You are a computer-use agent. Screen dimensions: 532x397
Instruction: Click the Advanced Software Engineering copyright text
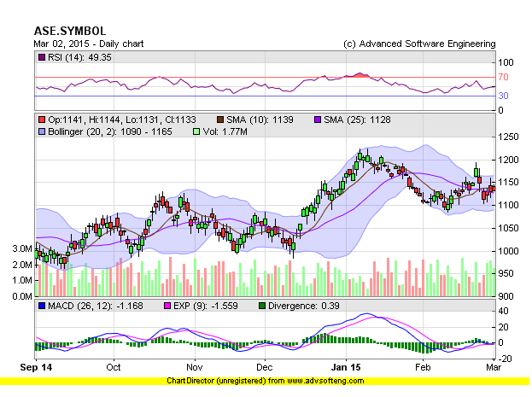click(418, 44)
